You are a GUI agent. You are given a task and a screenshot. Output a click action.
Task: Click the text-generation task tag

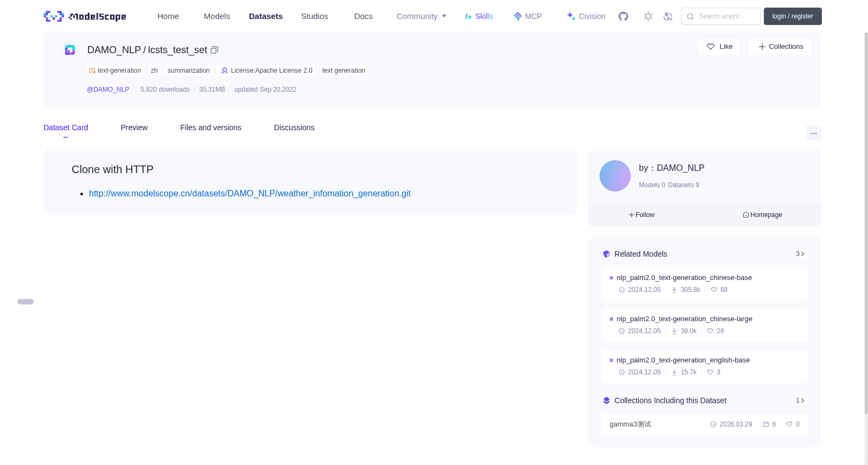115,71
